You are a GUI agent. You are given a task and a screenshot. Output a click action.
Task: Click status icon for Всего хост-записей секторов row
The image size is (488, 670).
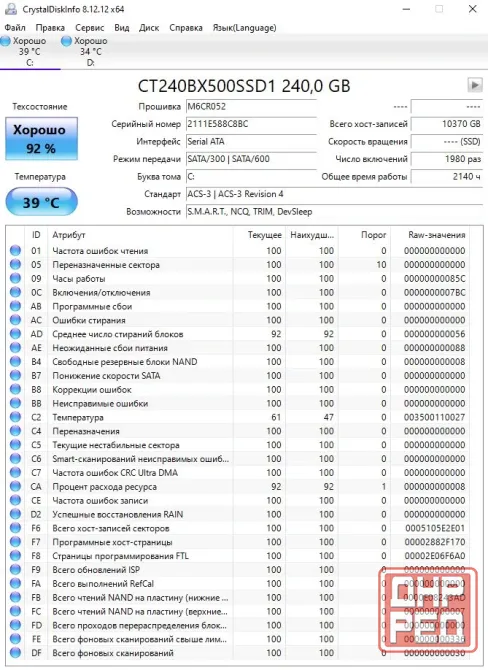(15, 528)
